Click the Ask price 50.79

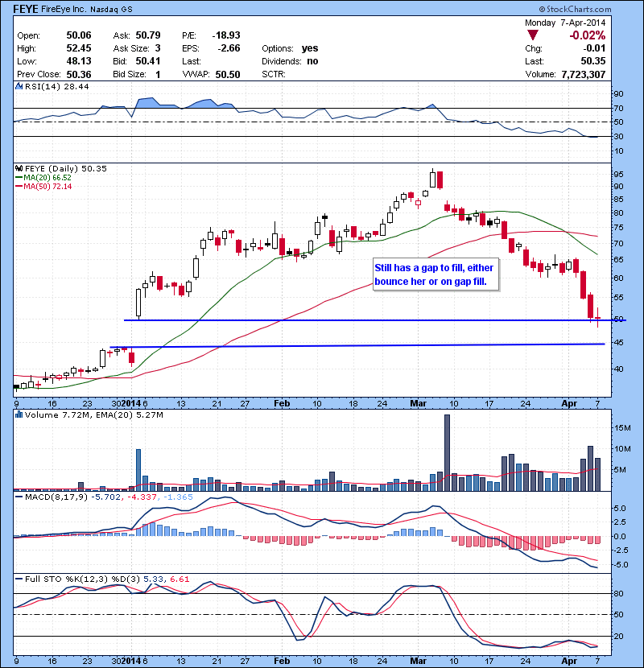pyautogui.click(x=148, y=35)
